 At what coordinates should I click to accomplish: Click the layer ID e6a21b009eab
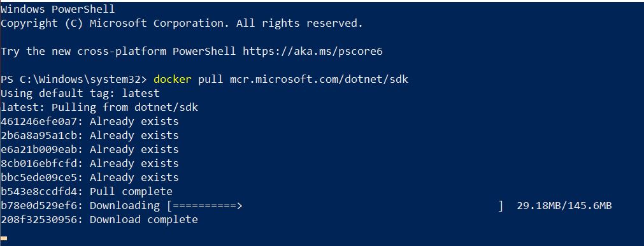[x=40, y=150]
